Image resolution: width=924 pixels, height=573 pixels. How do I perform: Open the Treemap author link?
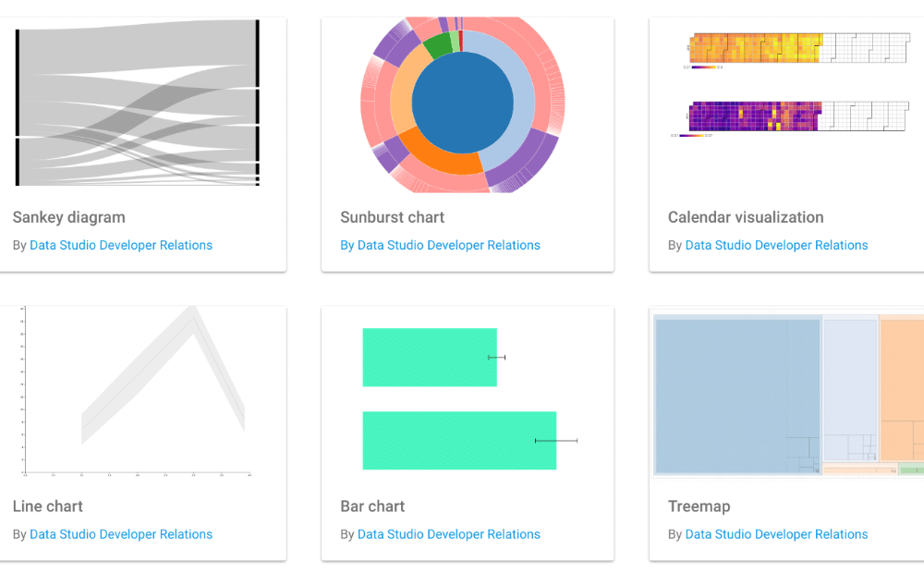(776, 534)
